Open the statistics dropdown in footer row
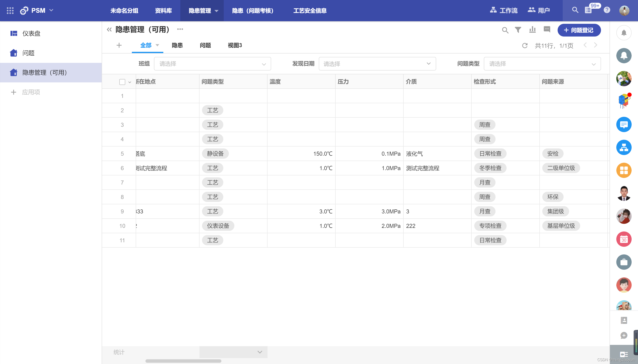This screenshot has height=364, width=638. [x=233, y=352]
